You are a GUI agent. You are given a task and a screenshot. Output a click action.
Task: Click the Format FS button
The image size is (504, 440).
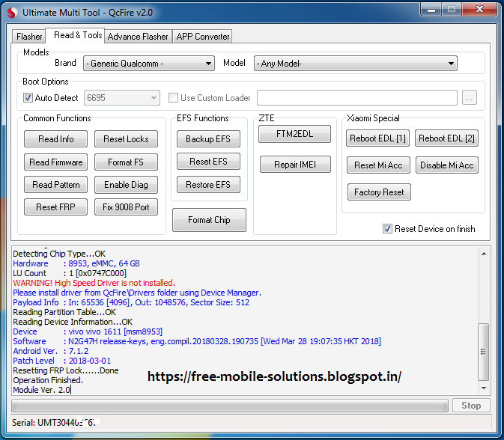(x=126, y=162)
